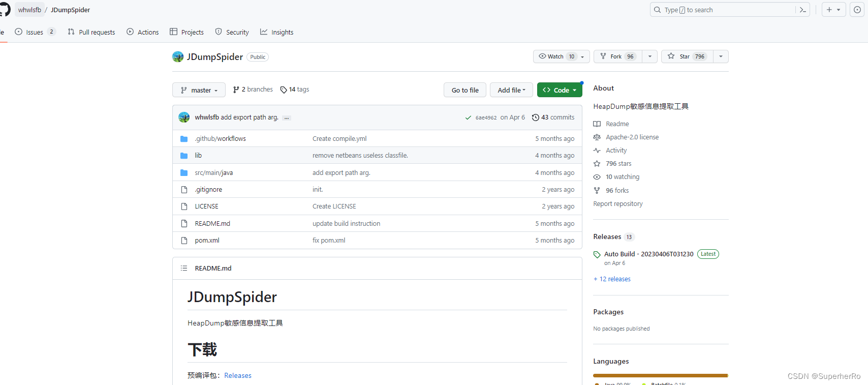Viewport: 868px width, 385px height.
Task: Open the 'Create compile.yml' commit message
Action: pyautogui.click(x=339, y=138)
